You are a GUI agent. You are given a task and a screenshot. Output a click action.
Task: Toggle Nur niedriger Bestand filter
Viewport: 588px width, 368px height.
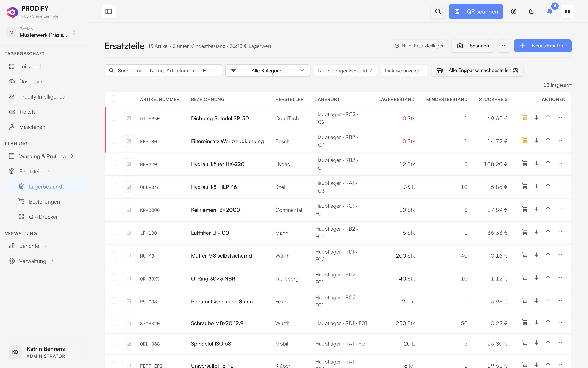pyautogui.click(x=345, y=70)
